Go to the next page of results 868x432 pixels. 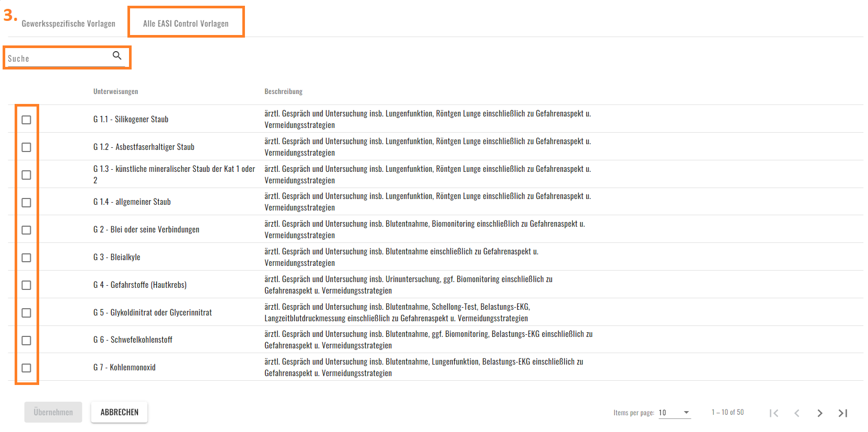(x=820, y=413)
